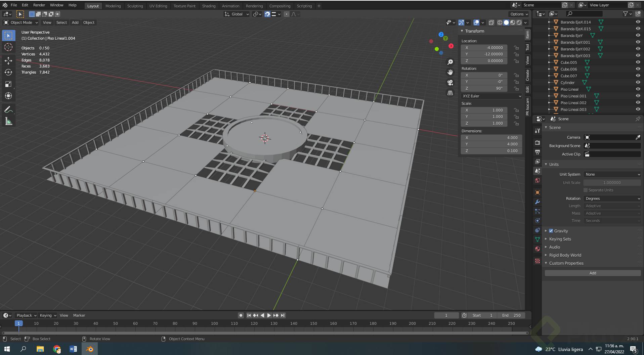The height and width of the screenshot is (355, 644).
Task: Click the play button in the timeline
Action: pos(269,315)
